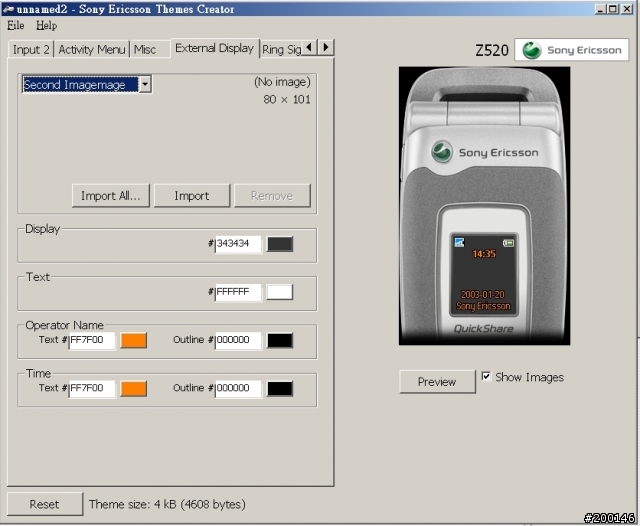This screenshot has width=640, height=526.
Task: Minimize the Themes Creator window
Action: pos(600,9)
